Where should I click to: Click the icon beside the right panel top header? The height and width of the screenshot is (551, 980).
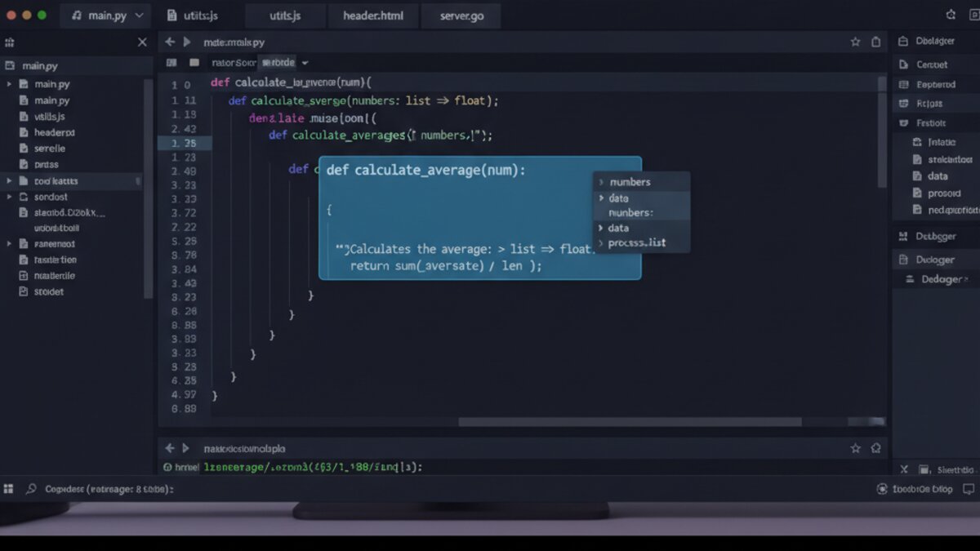click(x=902, y=41)
